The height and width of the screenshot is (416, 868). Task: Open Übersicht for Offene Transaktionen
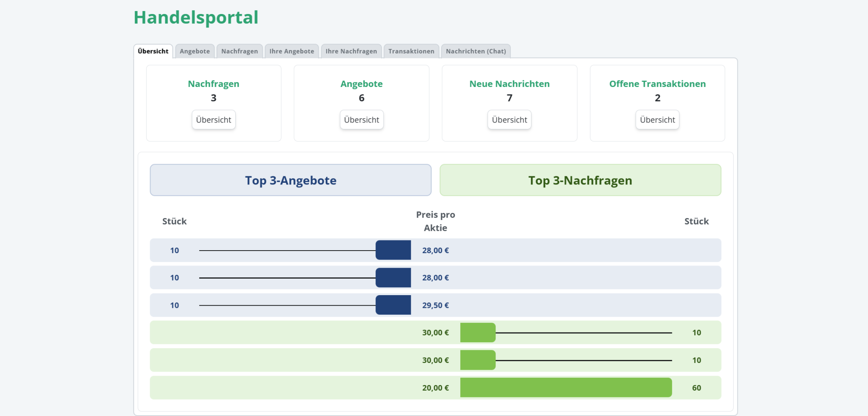coord(657,120)
